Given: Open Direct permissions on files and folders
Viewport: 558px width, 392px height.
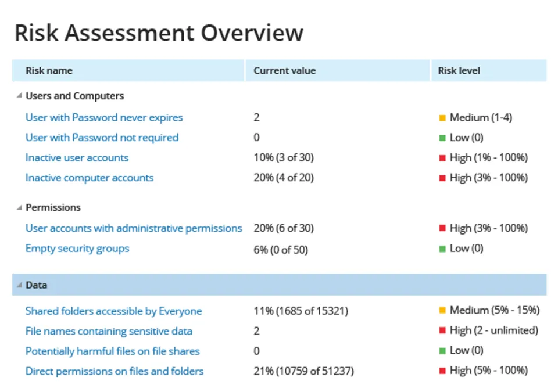Looking at the screenshot, I should point(115,371).
